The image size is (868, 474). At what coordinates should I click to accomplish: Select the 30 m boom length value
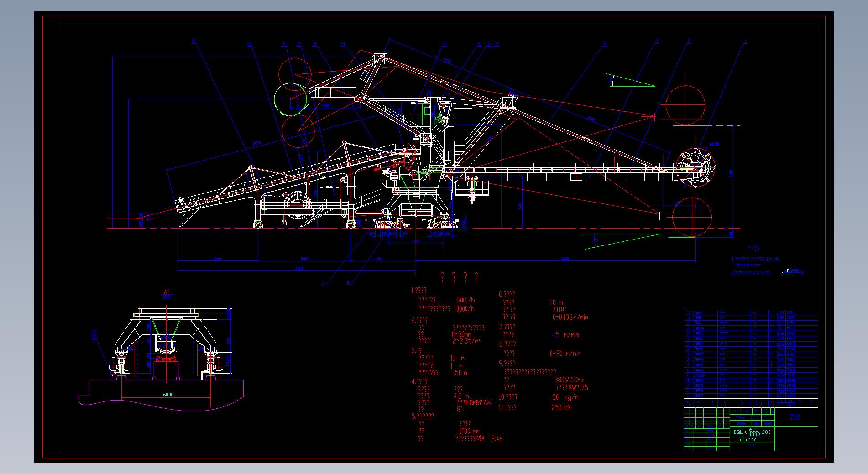pyautogui.click(x=556, y=302)
